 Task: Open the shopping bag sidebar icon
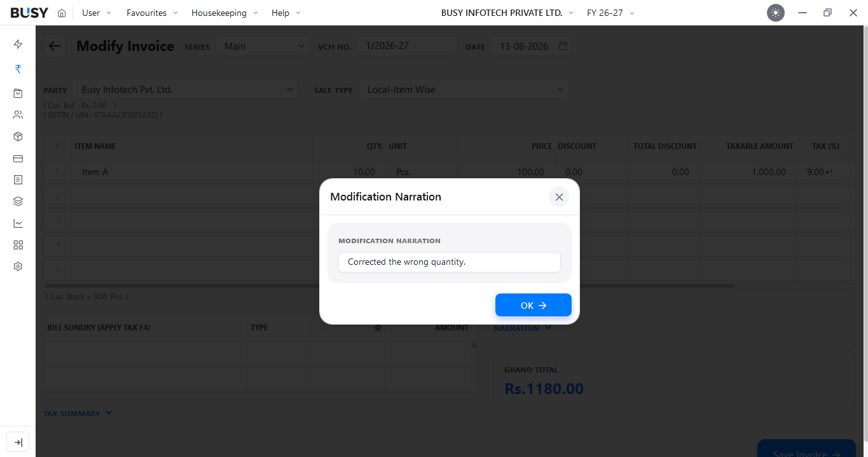click(18, 93)
